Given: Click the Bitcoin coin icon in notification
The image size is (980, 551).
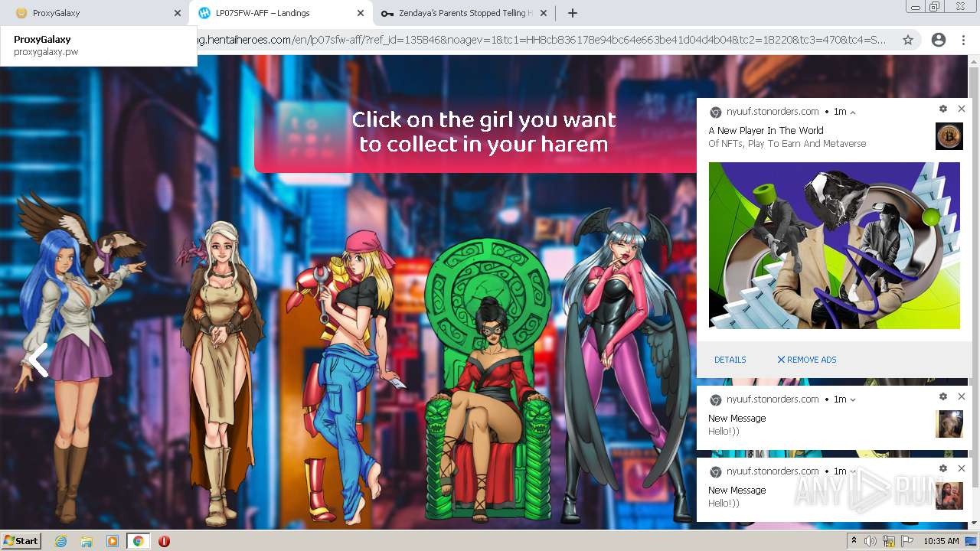Looking at the screenshot, I should 949,136.
